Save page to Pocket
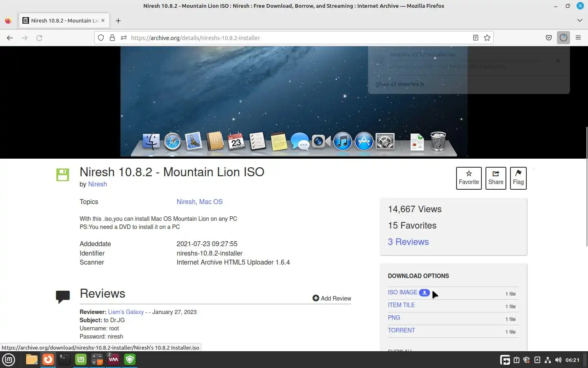This screenshot has height=368, width=588. coord(549,38)
